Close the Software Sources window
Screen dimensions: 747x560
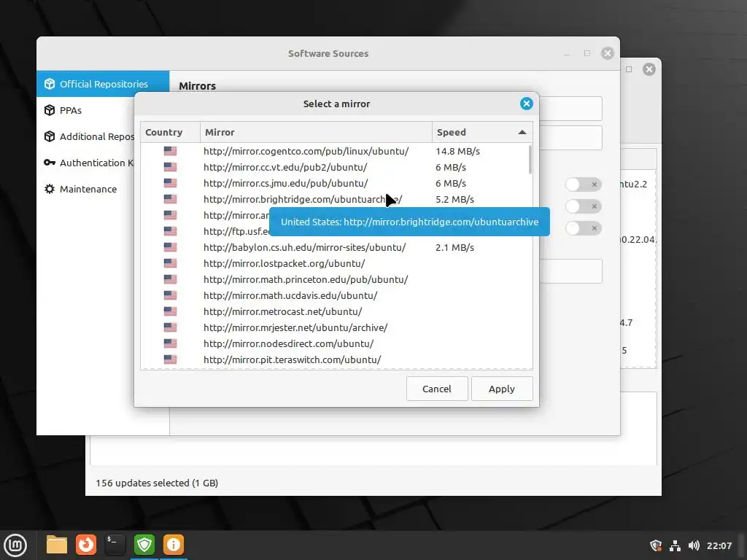(x=607, y=53)
